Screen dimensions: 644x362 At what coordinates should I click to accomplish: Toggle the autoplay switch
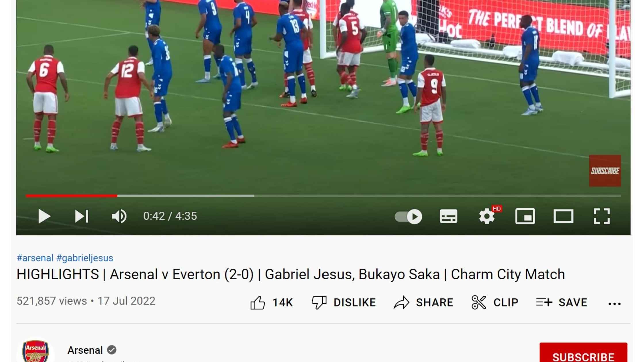[x=408, y=216]
